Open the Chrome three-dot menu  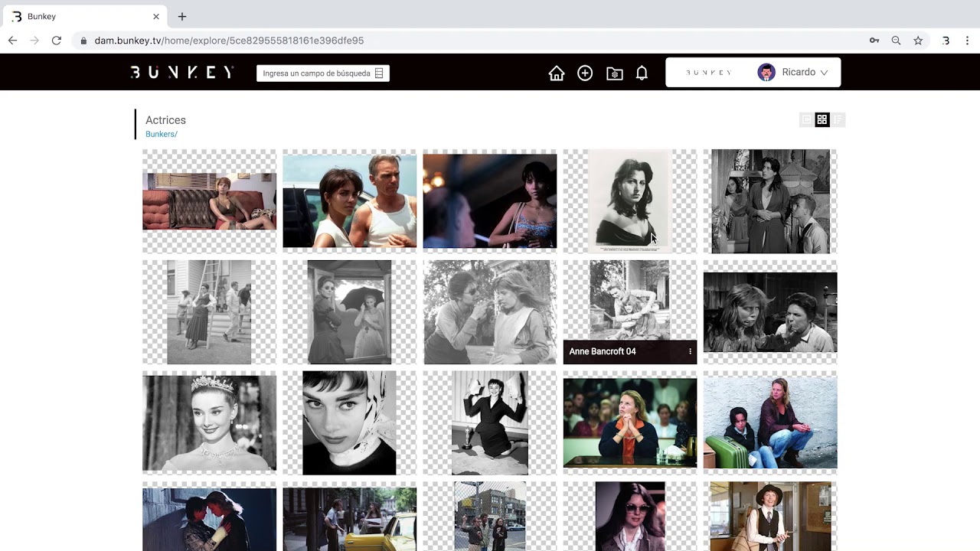[967, 41]
